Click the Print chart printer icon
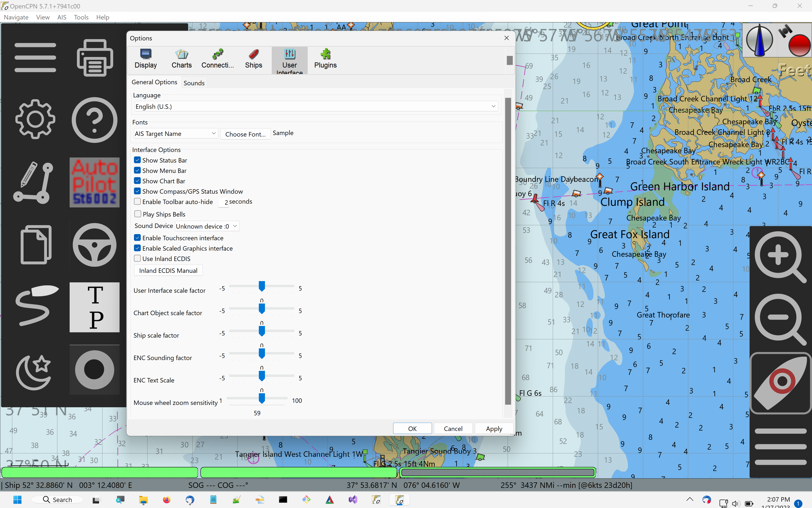 (x=95, y=57)
